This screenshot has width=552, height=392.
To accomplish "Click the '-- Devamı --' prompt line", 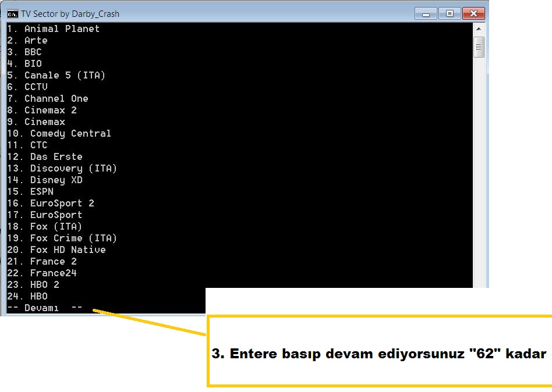I will 45,308.
